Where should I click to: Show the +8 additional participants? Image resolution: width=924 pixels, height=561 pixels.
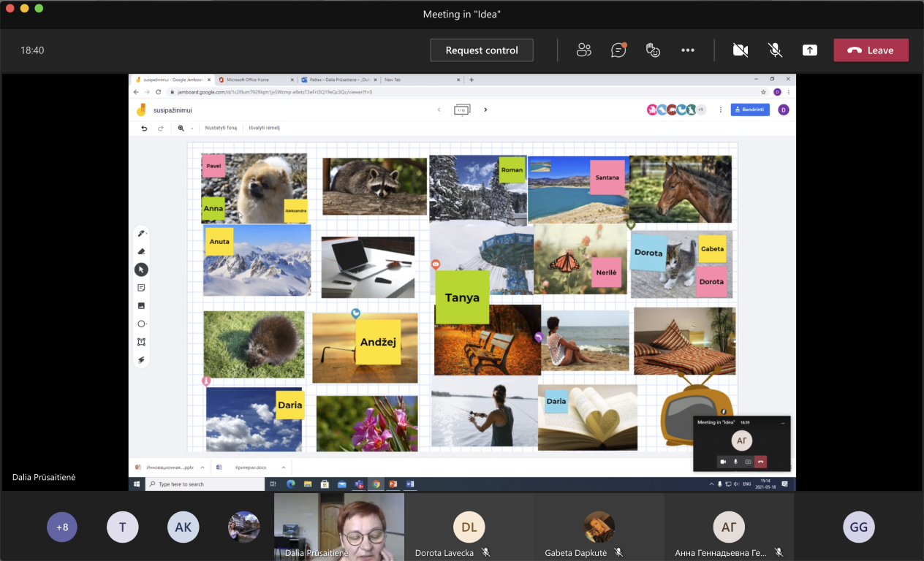62,527
